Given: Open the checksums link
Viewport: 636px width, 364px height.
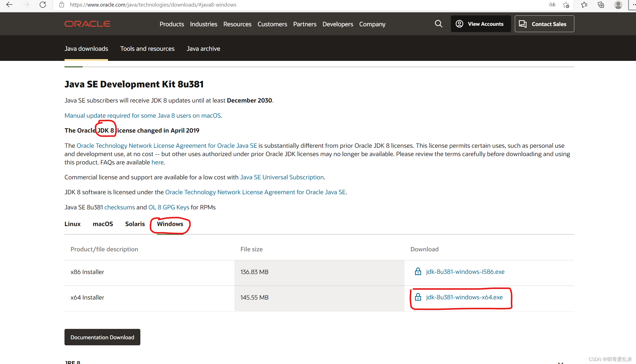Looking at the screenshot, I should [x=120, y=207].
